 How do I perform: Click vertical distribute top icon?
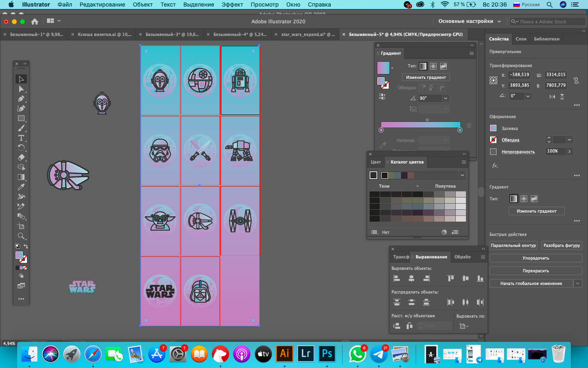[x=396, y=302]
